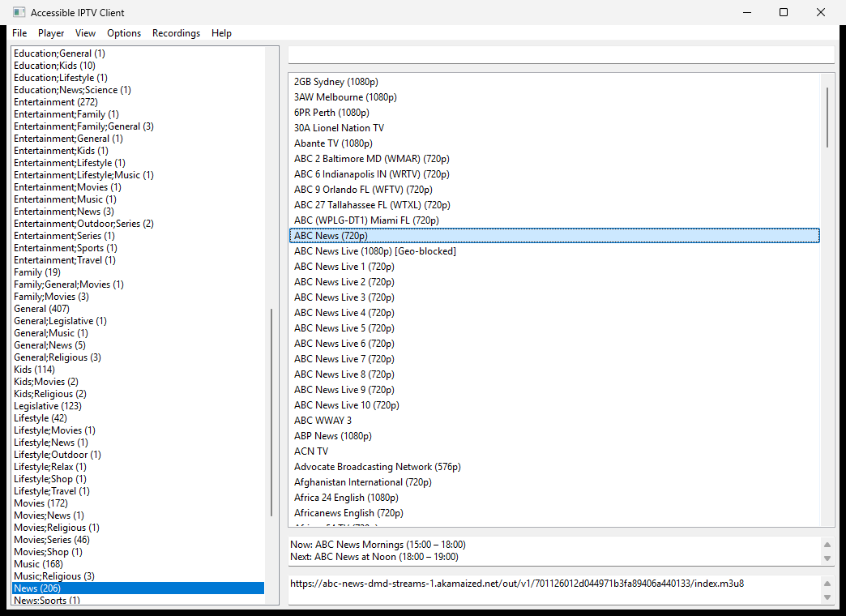Select the Family;Movies (3) category

[138, 297]
